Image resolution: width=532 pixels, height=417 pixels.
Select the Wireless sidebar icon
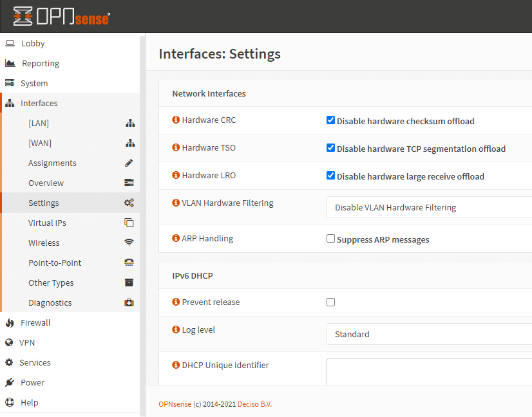pos(128,243)
